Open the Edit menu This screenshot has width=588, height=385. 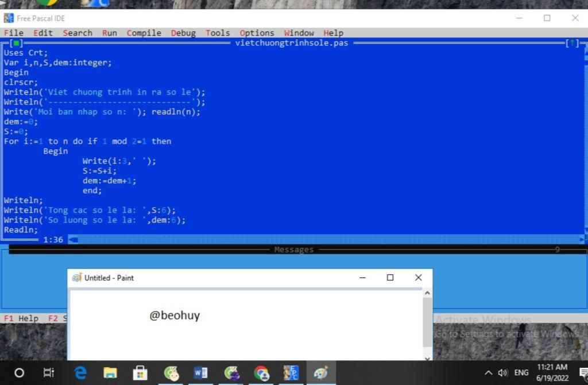pos(43,33)
